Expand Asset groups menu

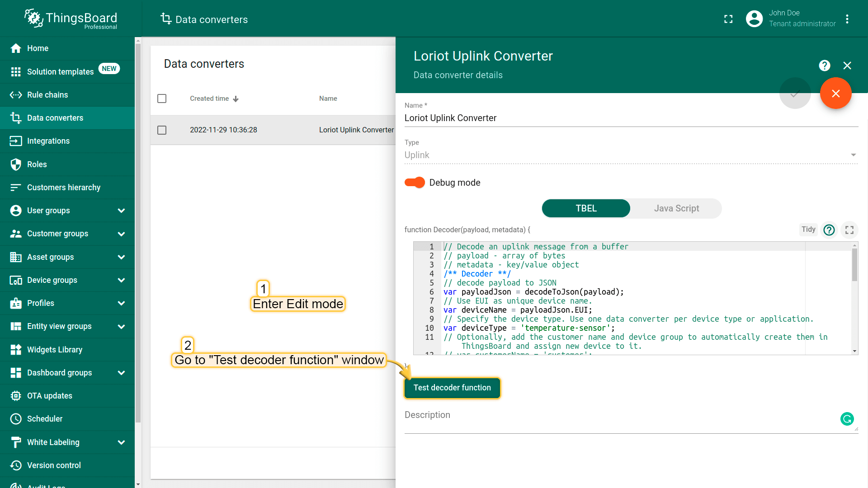point(121,257)
